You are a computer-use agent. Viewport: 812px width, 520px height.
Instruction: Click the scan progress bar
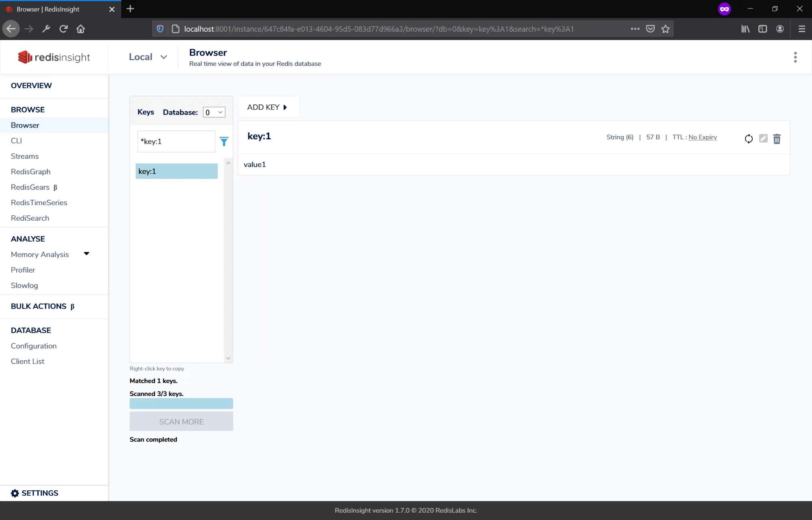click(181, 403)
